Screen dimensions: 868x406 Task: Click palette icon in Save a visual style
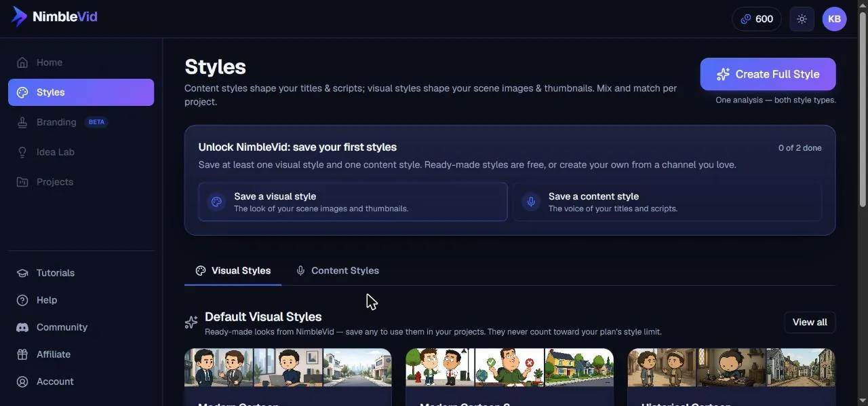coord(216,202)
